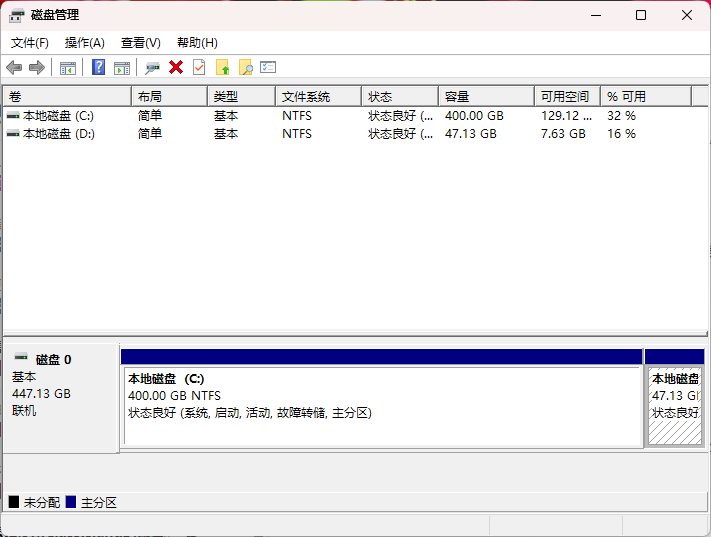Select the 本地磁盘 (D:) row in volume list

(x=58, y=133)
